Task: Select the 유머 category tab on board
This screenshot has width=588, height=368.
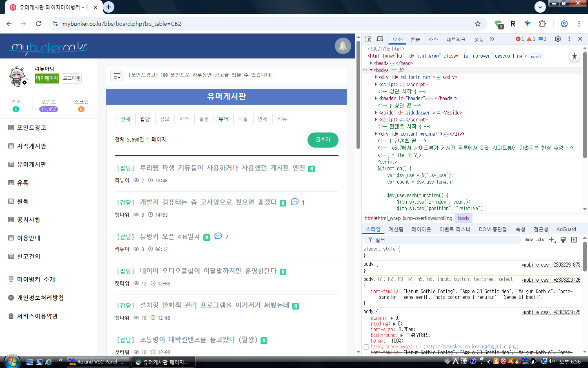Action: [223, 119]
